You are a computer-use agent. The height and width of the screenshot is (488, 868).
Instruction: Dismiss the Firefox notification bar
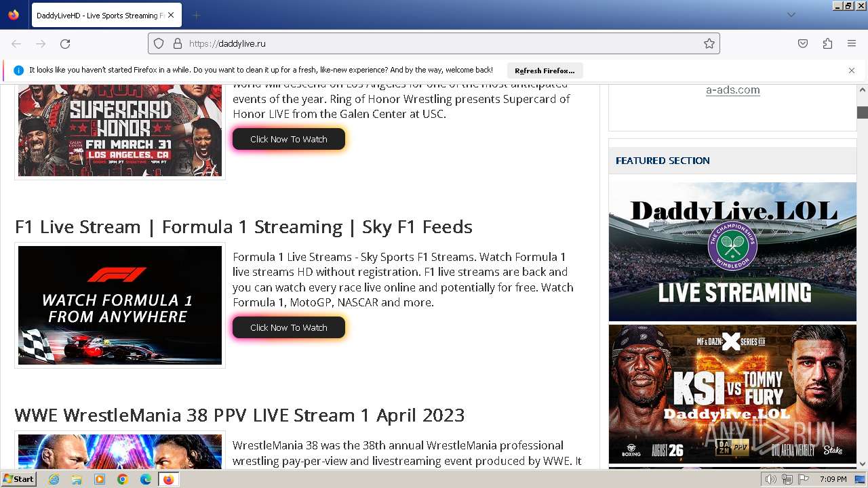852,70
